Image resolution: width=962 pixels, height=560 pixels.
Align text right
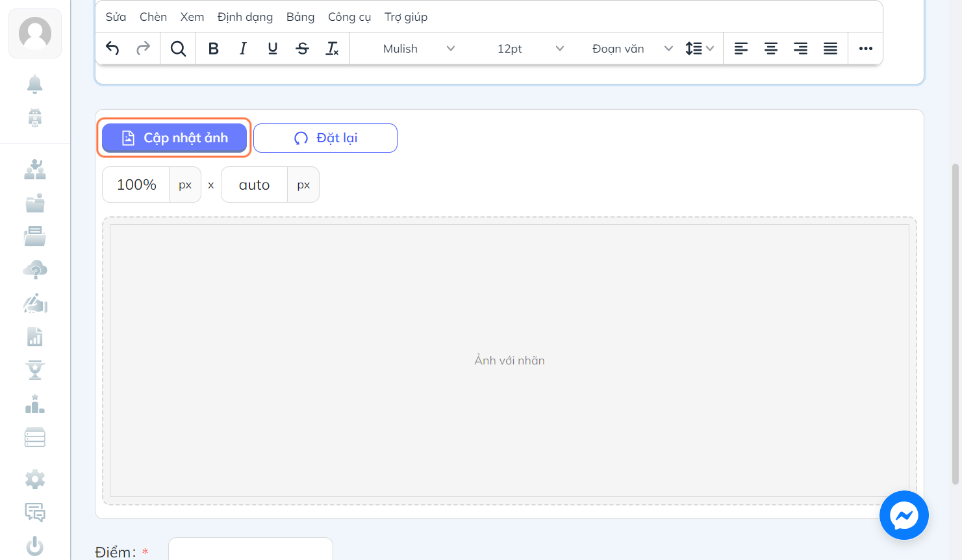[801, 48]
